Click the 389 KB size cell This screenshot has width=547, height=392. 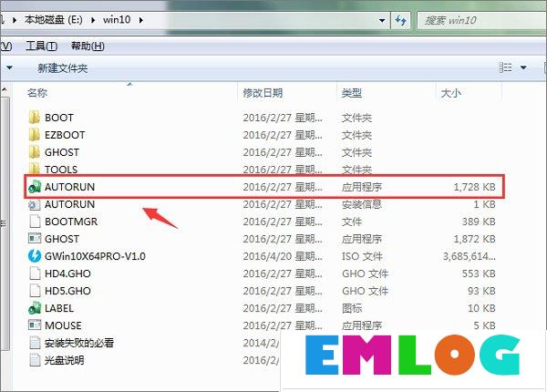(479, 222)
